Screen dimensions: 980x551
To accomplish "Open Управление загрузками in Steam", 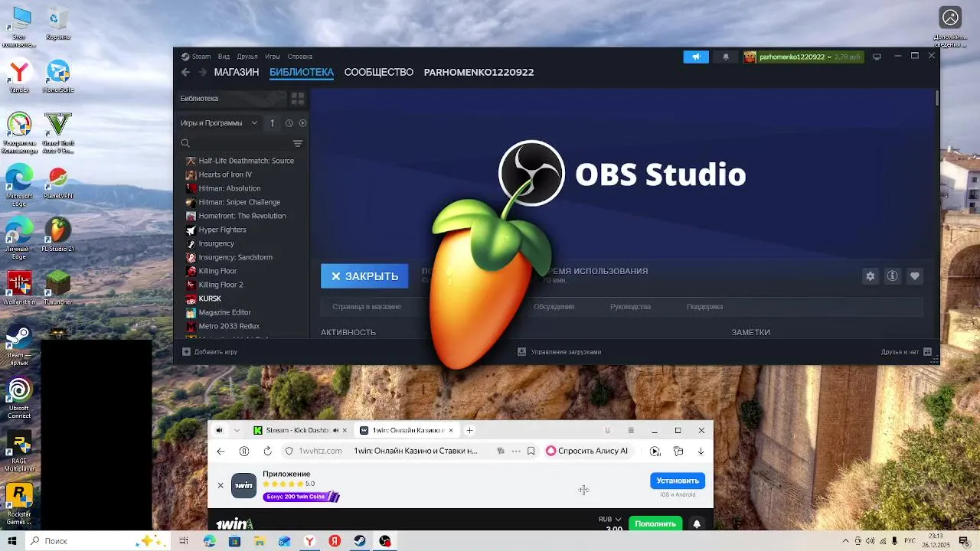I will tap(560, 352).
